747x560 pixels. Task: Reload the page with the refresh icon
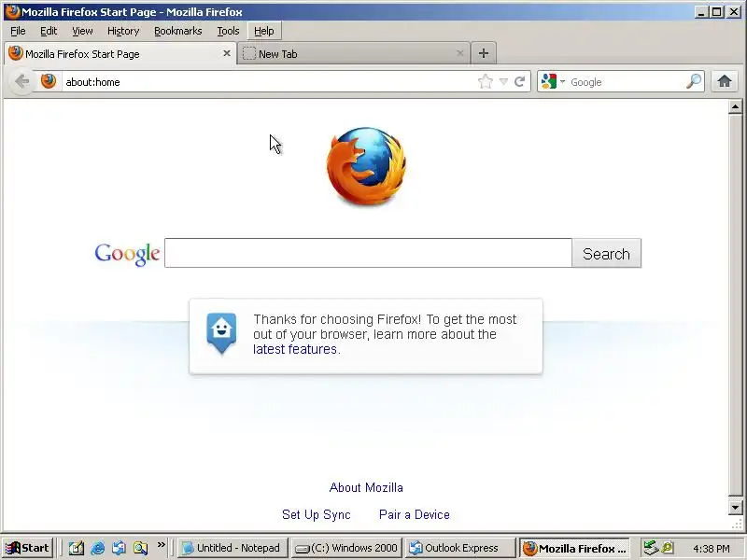click(520, 81)
